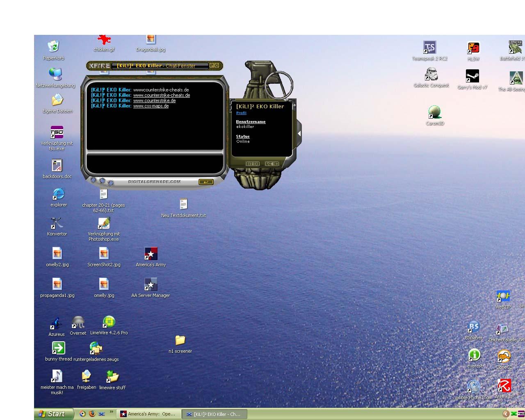Open www.css-maps.de chat link
This screenshot has height=420, width=525.
click(151, 106)
